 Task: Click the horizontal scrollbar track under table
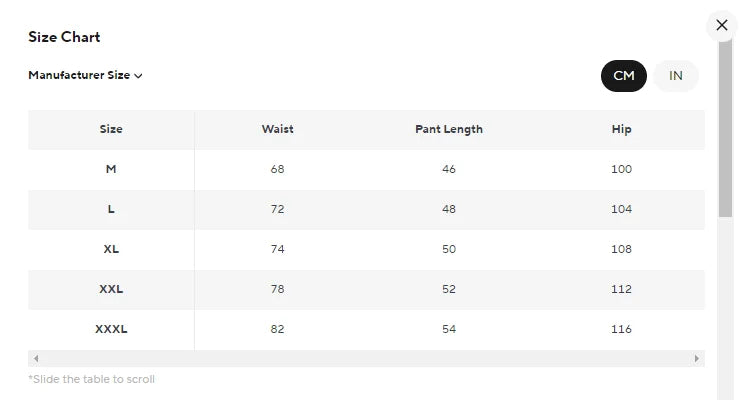coord(366,358)
